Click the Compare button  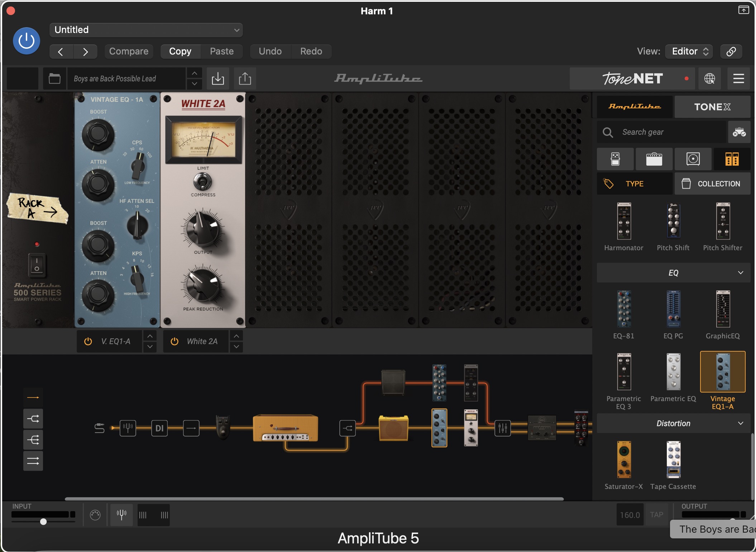pyautogui.click(x=129, y=52)
